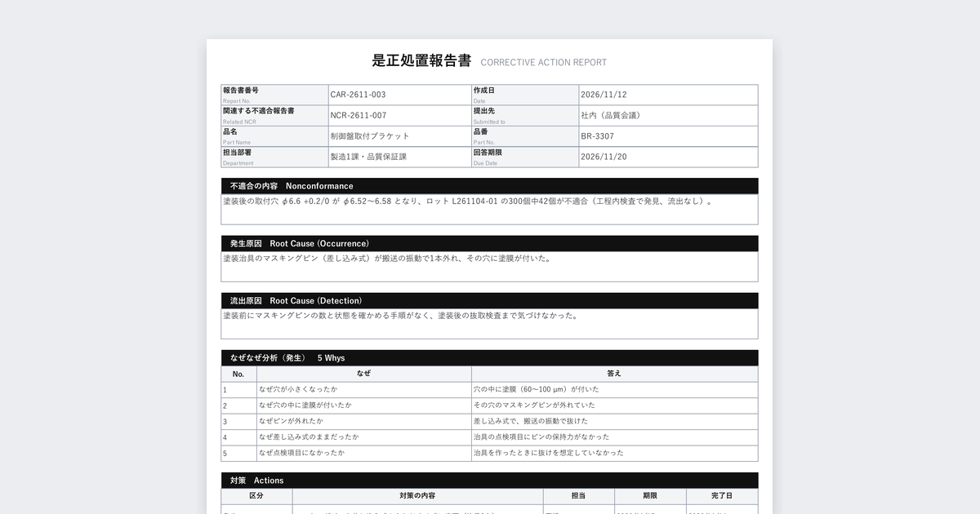
Task: Click the nonconformance description about lot L261104-01
Action: (469, 202)
